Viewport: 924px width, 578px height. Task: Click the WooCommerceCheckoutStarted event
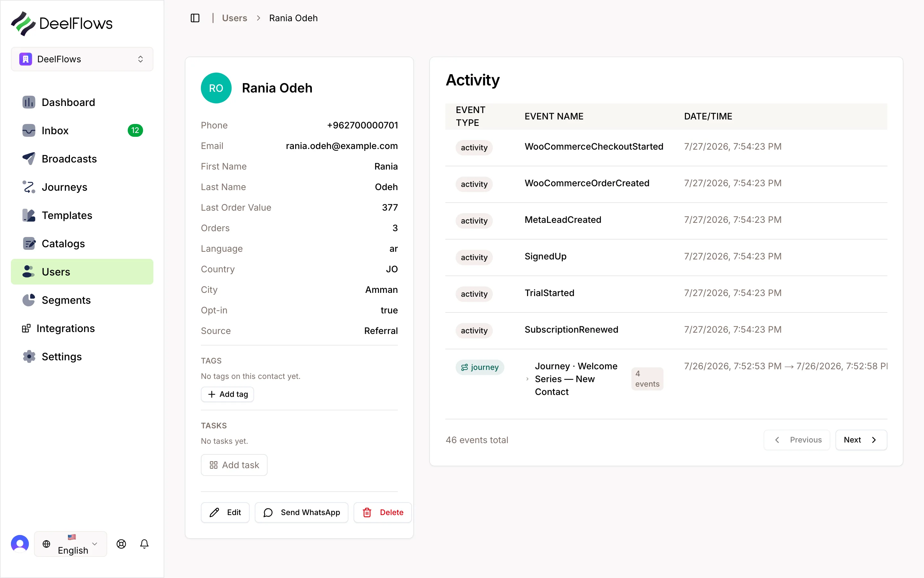pyautogui.click(x=594, y=146)
